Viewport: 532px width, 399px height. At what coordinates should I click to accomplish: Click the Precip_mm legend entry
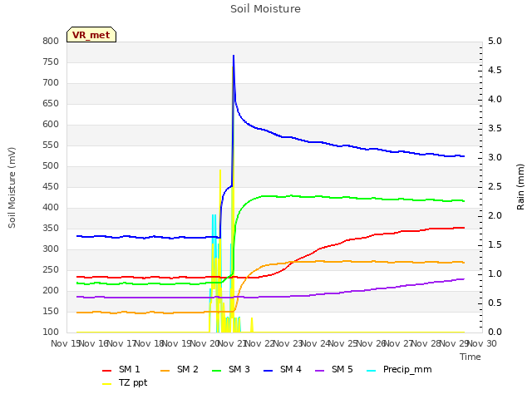[399, 369]
